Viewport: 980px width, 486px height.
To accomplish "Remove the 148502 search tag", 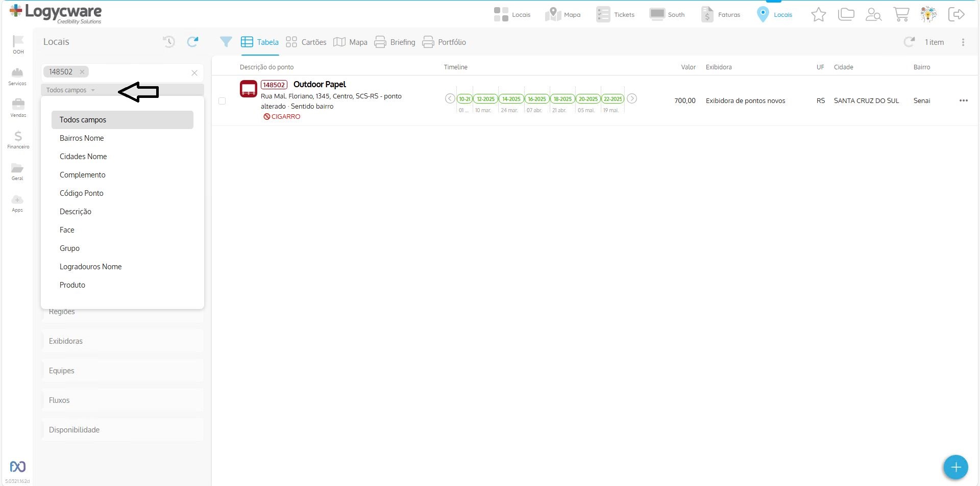I will [x=82, y=72].
